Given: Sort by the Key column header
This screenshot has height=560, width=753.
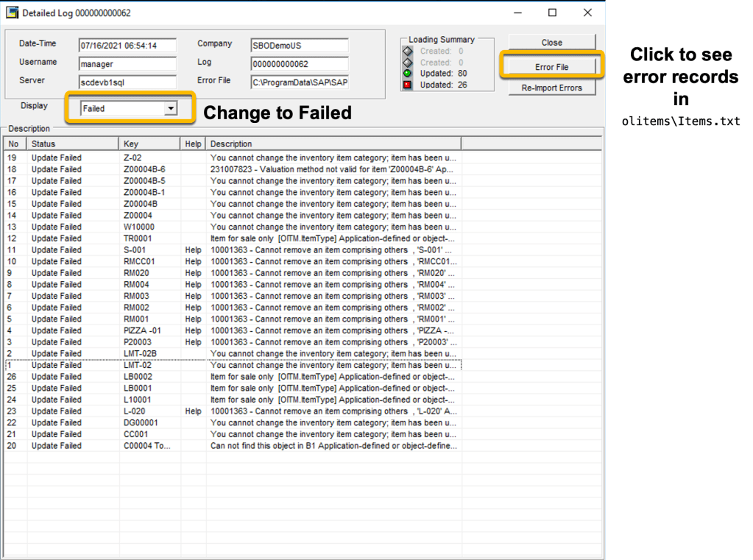Looking at the screenshot, I should pos(149,143).
